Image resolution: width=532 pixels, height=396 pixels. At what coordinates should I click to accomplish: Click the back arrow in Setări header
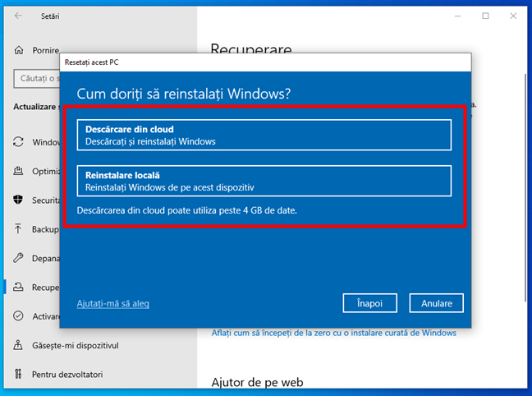click(18, 16)
